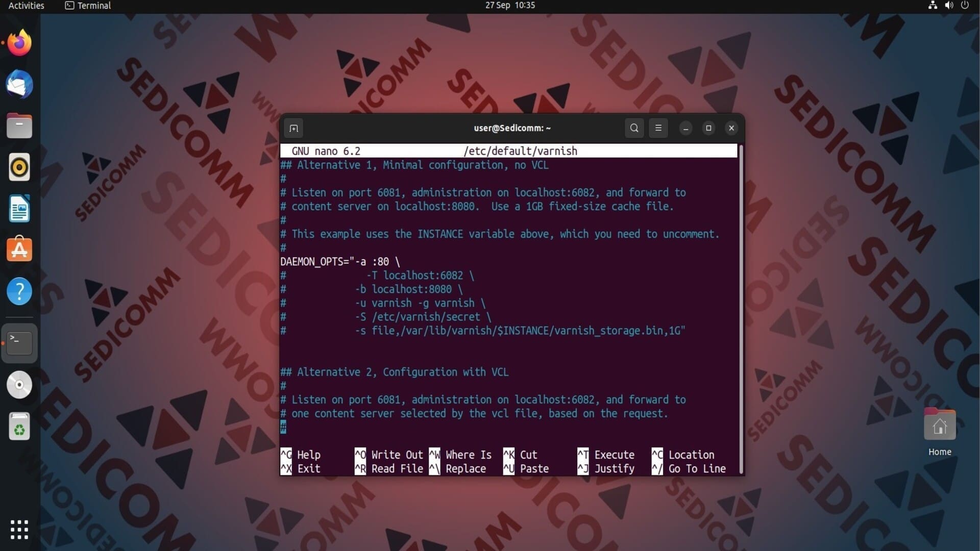Click the 'content server on localhost:8080' line
This screenshot has height=551, width=980.
coord(477,206)
